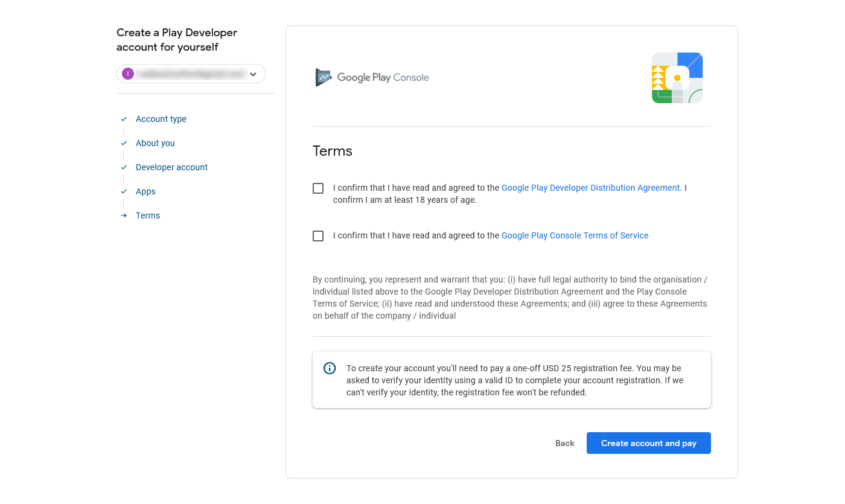This screenshot has height=504, width=845.
Task: Click the checkmark icon beside Apps
Action: point(124,191)
